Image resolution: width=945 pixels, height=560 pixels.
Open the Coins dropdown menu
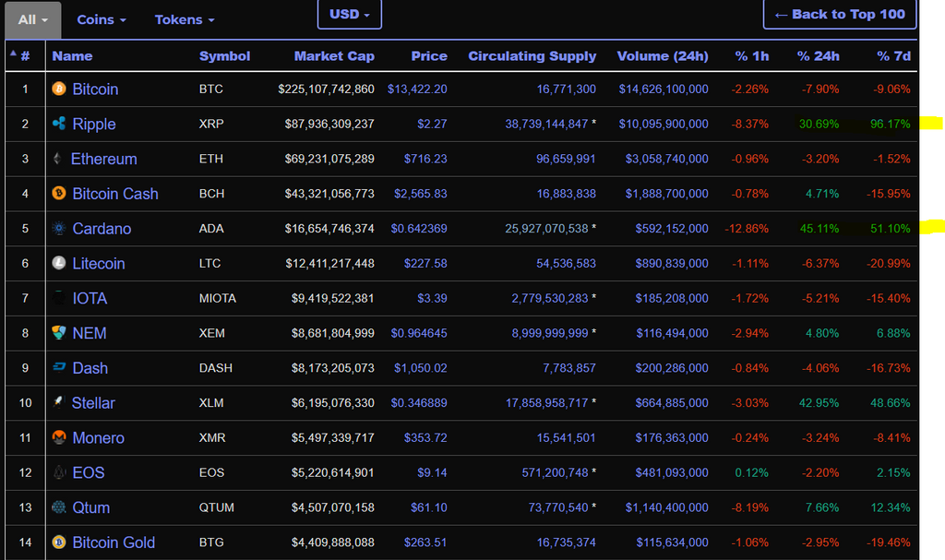[x=102, y=20]
